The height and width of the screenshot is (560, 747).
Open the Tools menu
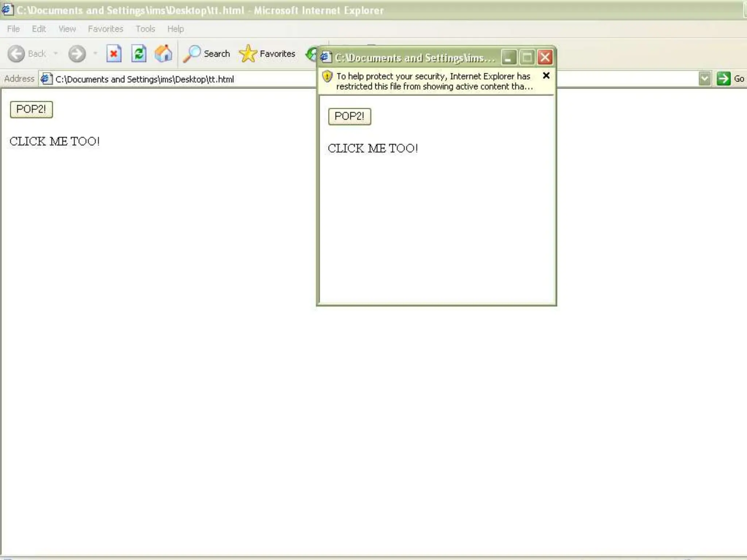tap(145, 29)
